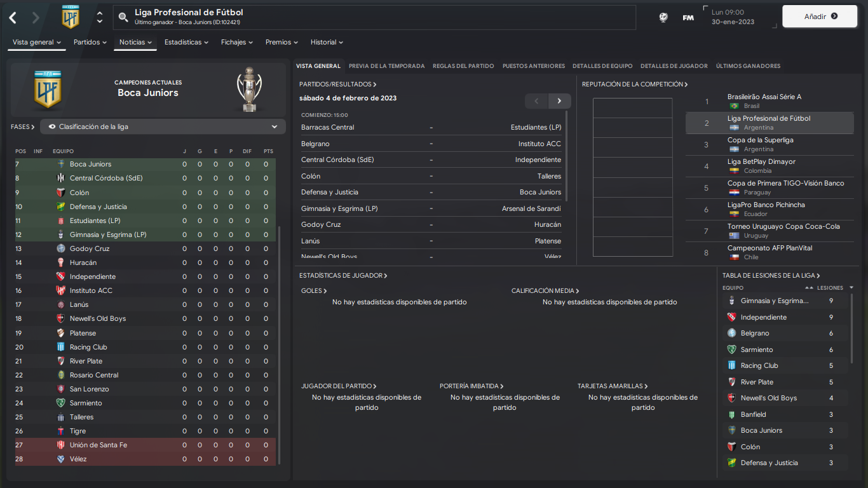The height and width of the screenshot is (488, 868).
Task: Open the Historial dropdown menu
Action: point(327,43)
